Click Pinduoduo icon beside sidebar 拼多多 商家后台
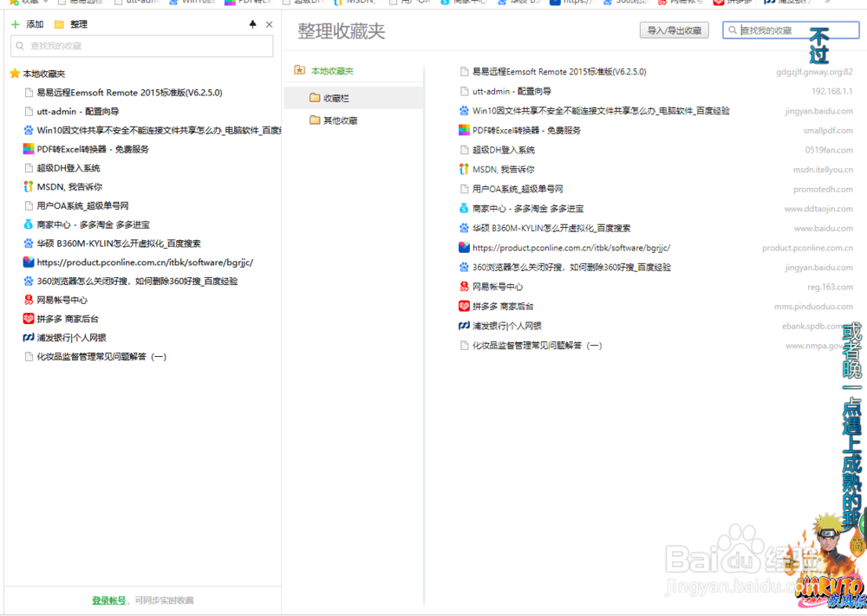The image size is (867, 616). pos(29,318)
